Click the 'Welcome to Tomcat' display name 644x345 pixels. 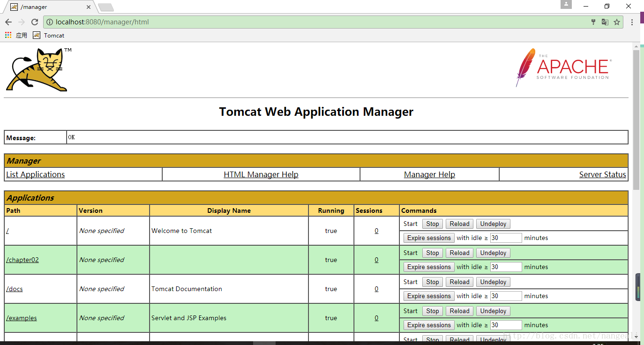[x=182, y=231]
